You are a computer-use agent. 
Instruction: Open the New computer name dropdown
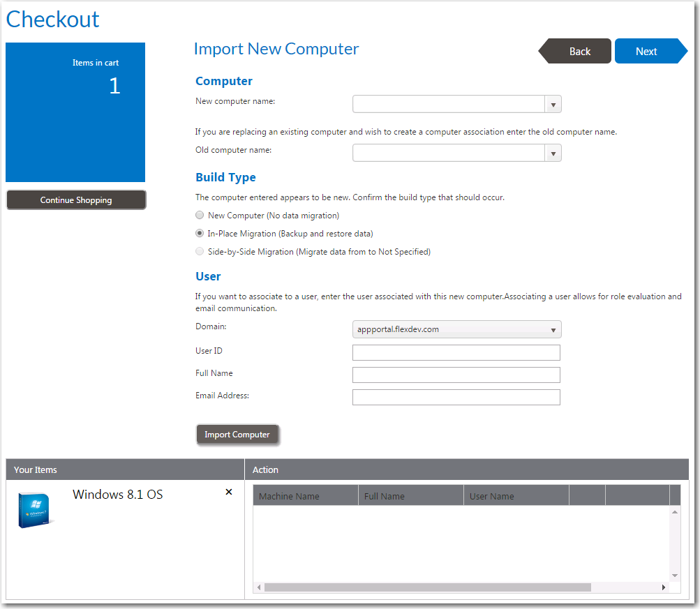(553, 103)
